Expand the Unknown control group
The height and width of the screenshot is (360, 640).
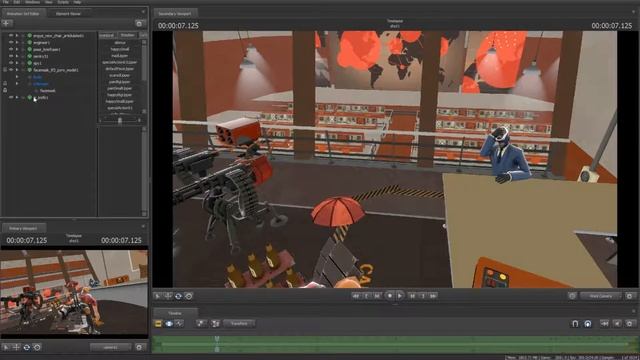[x=17, y=84]
